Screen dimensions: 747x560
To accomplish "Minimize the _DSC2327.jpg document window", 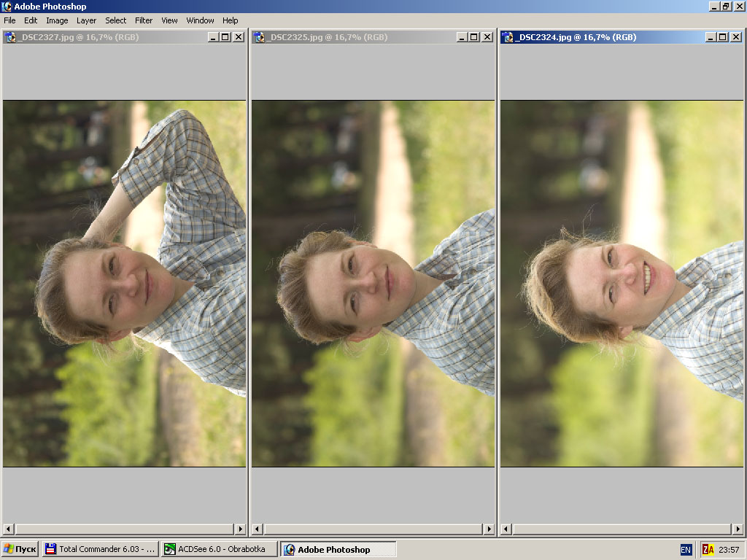I will coord(214,37).
